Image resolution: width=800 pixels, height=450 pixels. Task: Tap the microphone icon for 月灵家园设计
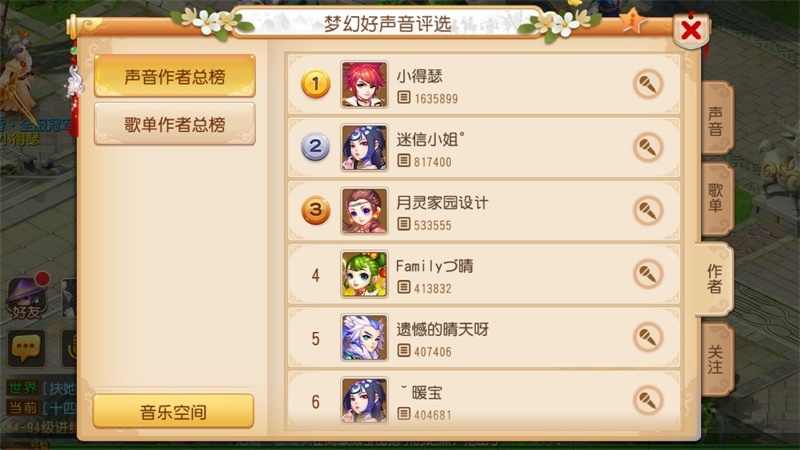648,211
